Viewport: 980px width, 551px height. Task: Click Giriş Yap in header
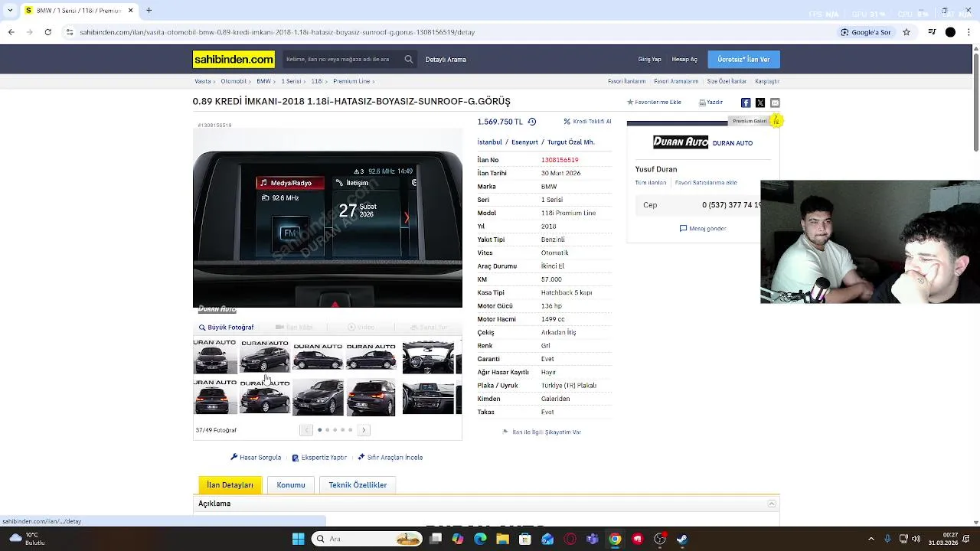tap(650, 60)
